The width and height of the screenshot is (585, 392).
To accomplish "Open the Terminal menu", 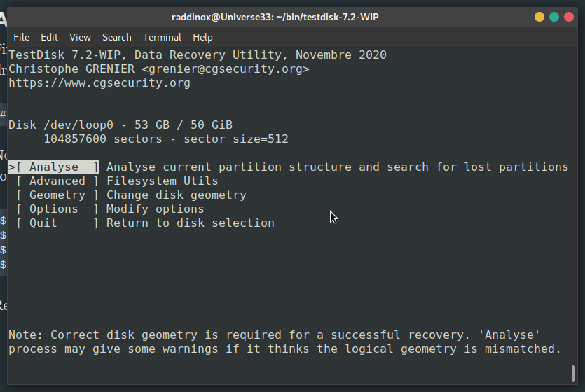I will (162, 37).
